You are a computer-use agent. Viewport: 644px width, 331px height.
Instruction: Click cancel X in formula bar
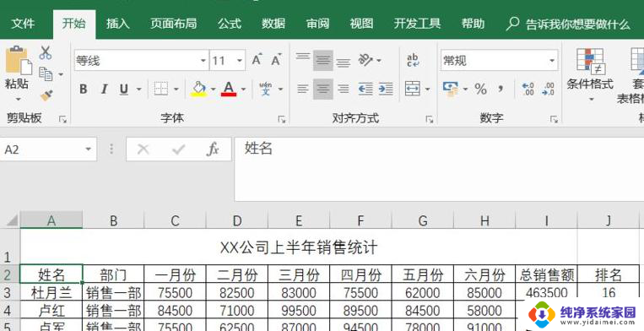point(143,149)
